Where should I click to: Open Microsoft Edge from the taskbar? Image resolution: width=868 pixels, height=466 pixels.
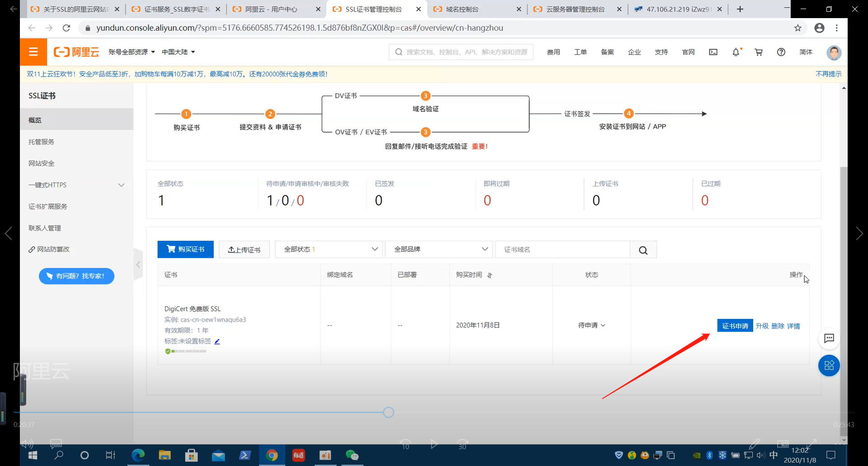point(138,455)
